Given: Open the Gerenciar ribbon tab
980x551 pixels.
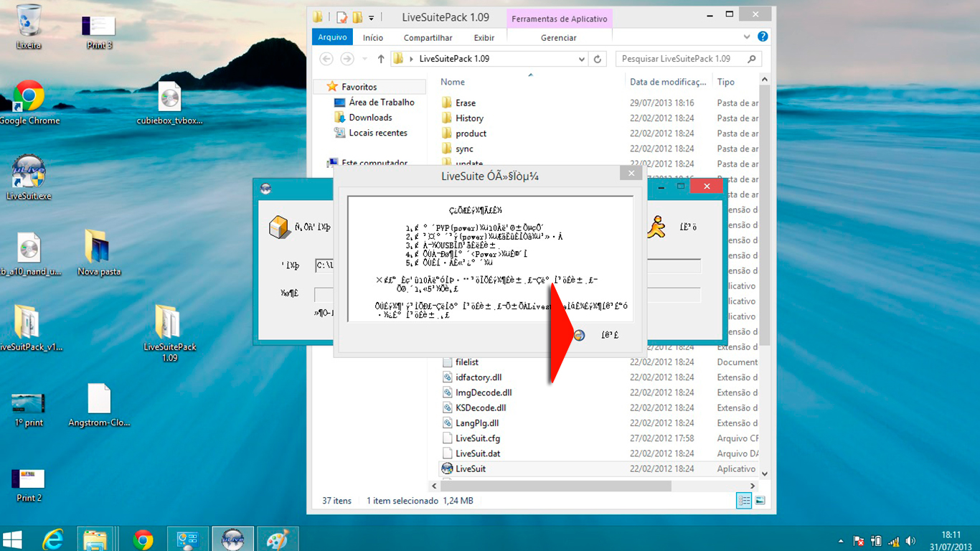Looking at the screenshot, I should pos(558,37).
